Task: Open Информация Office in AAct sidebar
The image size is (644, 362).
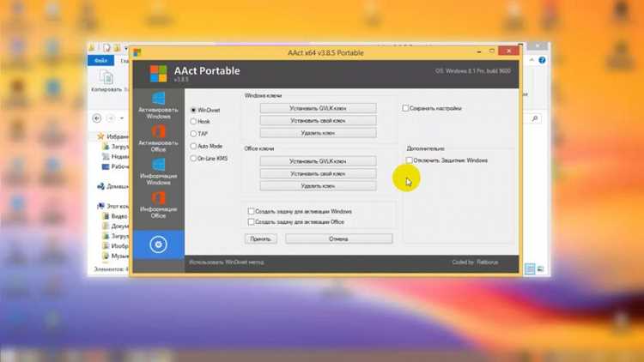Action: pos(158,205)
